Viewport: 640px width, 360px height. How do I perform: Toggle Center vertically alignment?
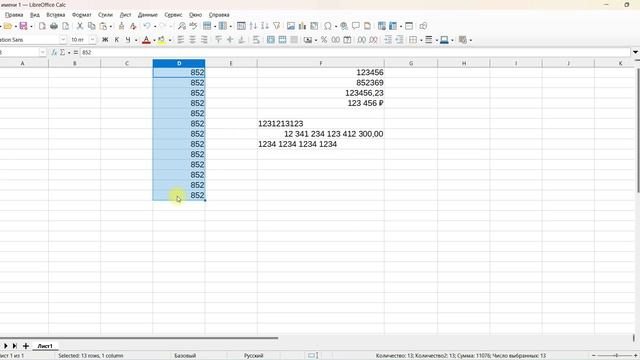pos(230,40)
